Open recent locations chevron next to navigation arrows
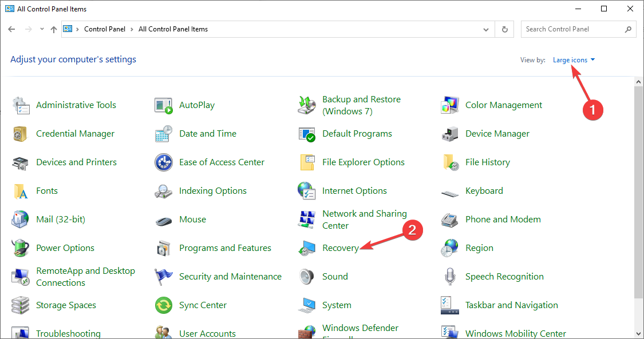Screen dimensions: 644x339 41,29
